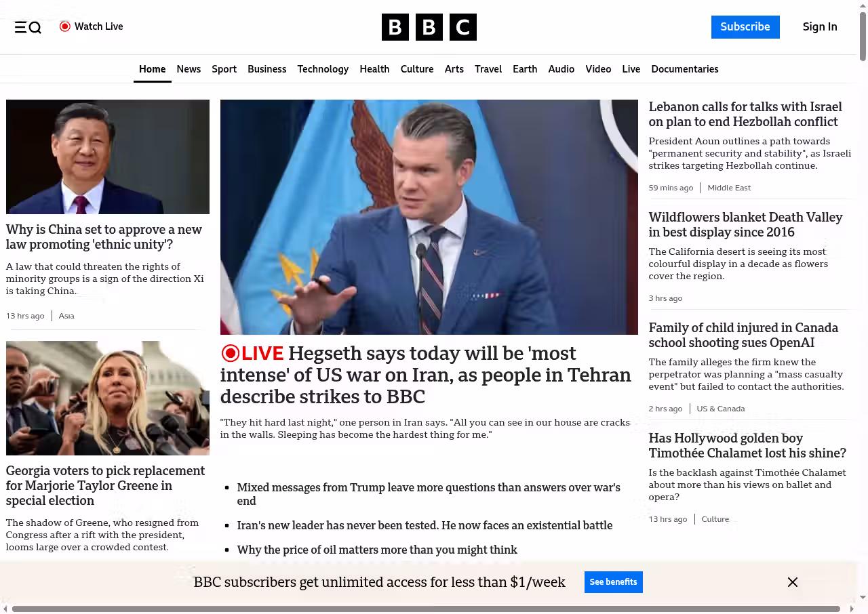Click the See benefits button

(613, 582)
